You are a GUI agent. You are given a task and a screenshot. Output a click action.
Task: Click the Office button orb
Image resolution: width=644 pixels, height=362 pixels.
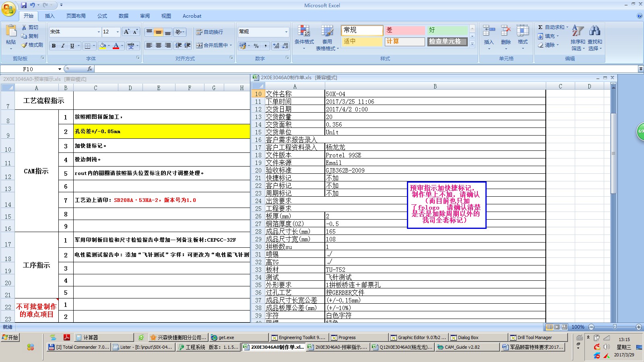point(8,9)
